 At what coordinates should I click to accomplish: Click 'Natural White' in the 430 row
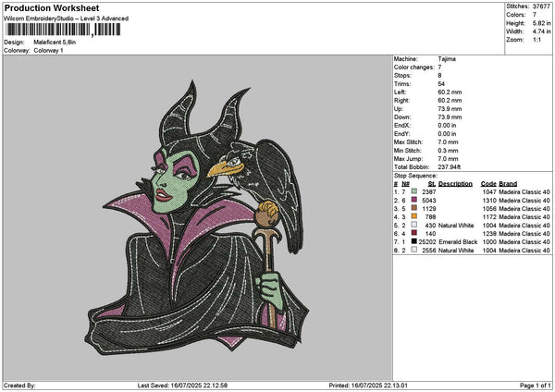pos(456,226)
